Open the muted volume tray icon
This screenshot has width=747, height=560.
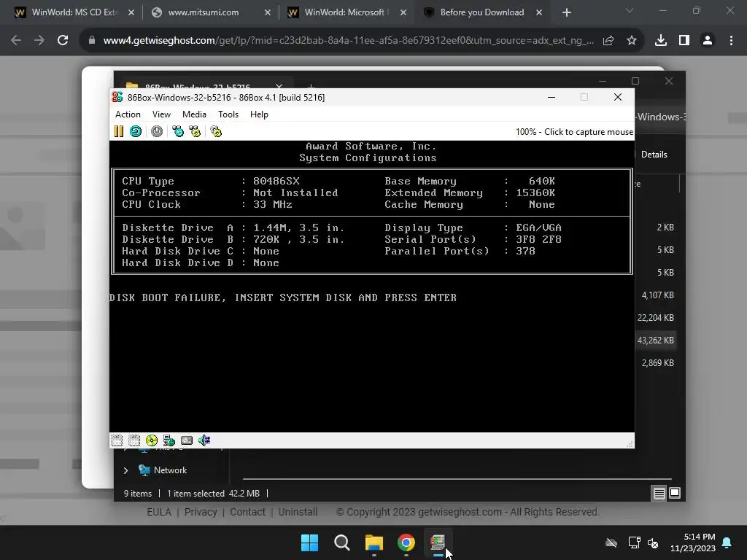tap(653, 542)
